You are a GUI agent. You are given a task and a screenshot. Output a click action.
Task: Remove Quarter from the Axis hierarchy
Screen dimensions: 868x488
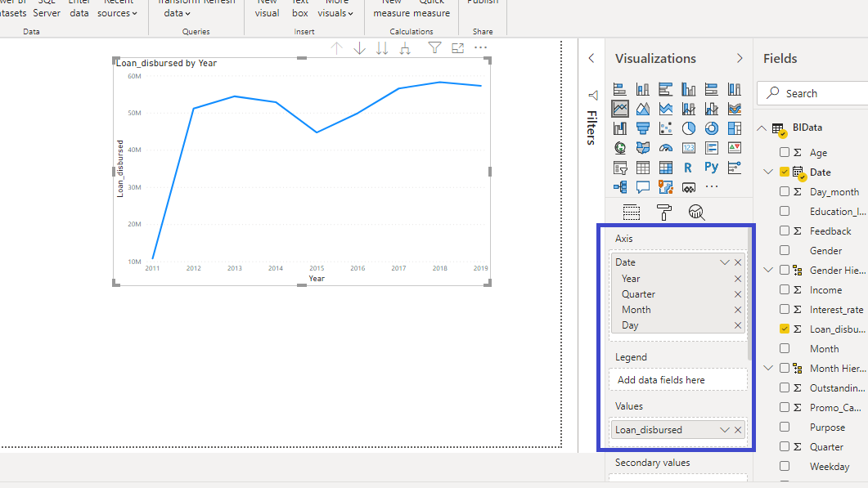coord(738,294)
